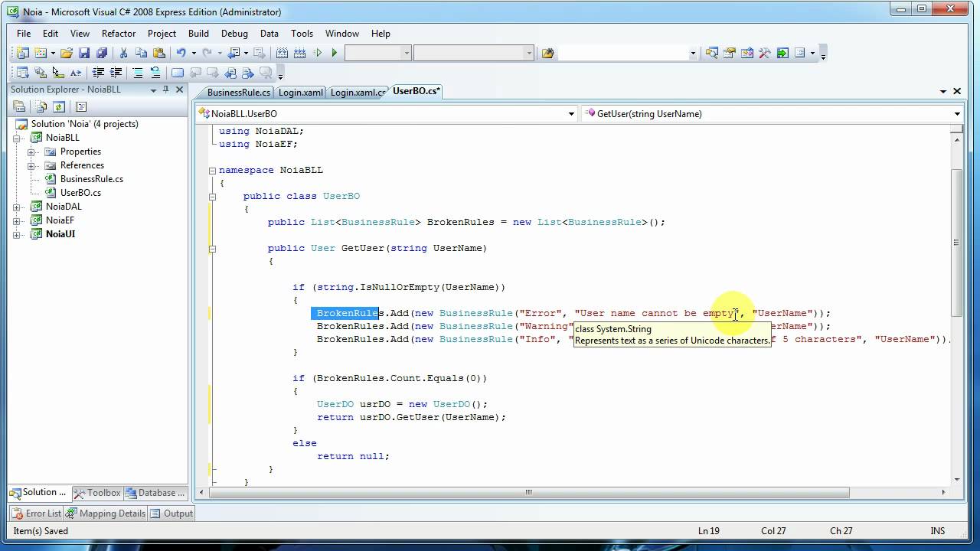Collapse the namespace NoiaBLL code region
This screenshot has height=551, width=980.
click(x=213, y=170)
